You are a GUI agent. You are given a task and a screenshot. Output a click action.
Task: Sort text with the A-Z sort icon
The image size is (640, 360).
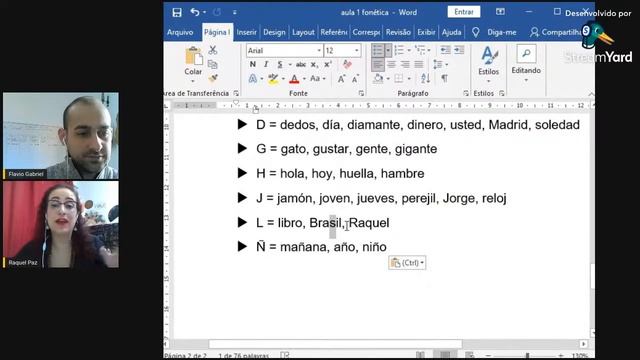point(425,78)
